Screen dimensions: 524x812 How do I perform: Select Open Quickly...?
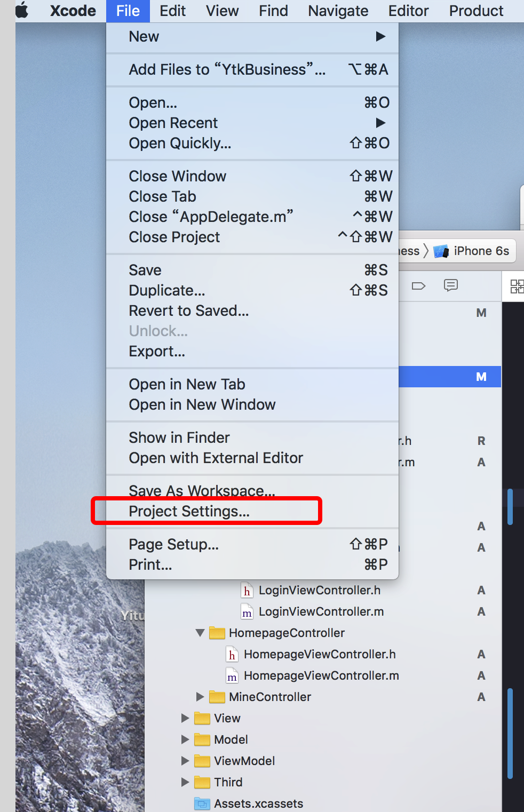252,143
